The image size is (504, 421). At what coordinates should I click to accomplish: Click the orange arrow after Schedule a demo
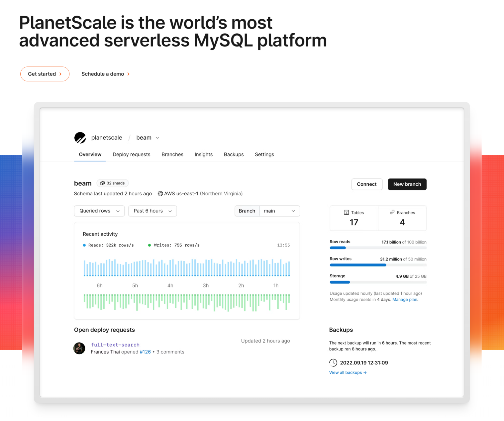click(128, 74)
